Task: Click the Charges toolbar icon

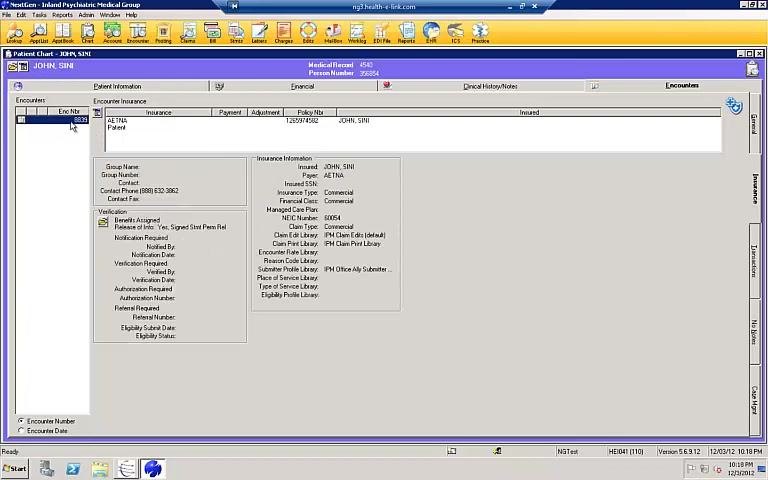Action: [284, 33]
